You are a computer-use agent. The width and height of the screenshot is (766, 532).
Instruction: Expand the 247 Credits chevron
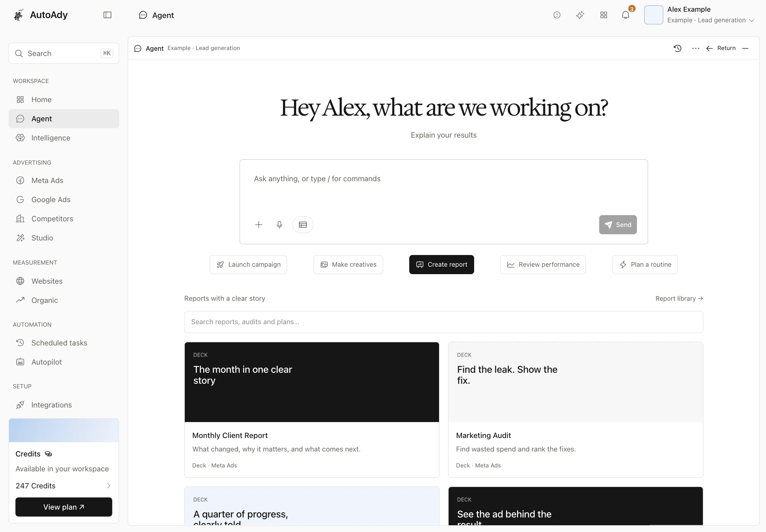tap(109, 486)
